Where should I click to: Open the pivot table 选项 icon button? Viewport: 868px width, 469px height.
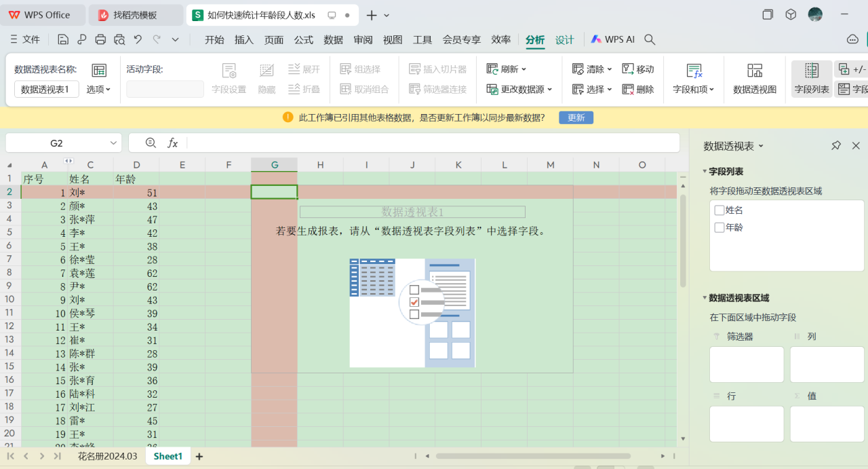(99, 79)
